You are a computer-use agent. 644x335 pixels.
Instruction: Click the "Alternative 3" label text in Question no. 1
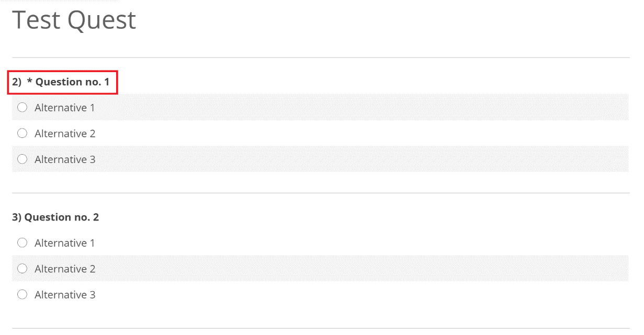(x=65, y=159)
